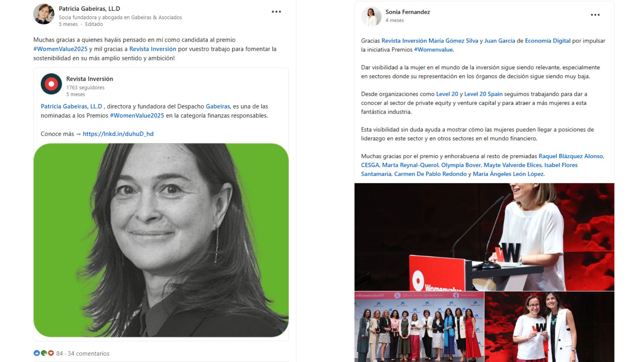Screen dimensions: 644x362
Task: Open the group photo of award winners
Action: (419, 326)
